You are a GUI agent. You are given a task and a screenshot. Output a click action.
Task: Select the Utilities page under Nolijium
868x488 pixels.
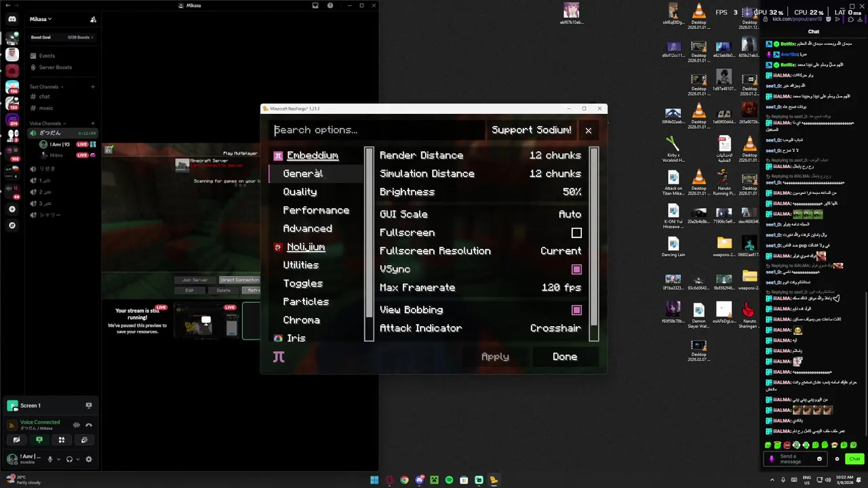(x=316, y=265)
